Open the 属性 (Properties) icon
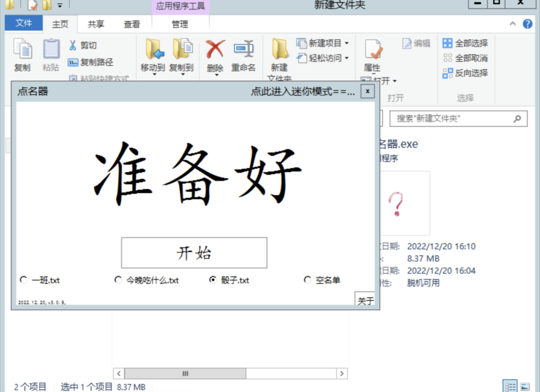This screenshot has height=392, width=540. coord(372,55)
